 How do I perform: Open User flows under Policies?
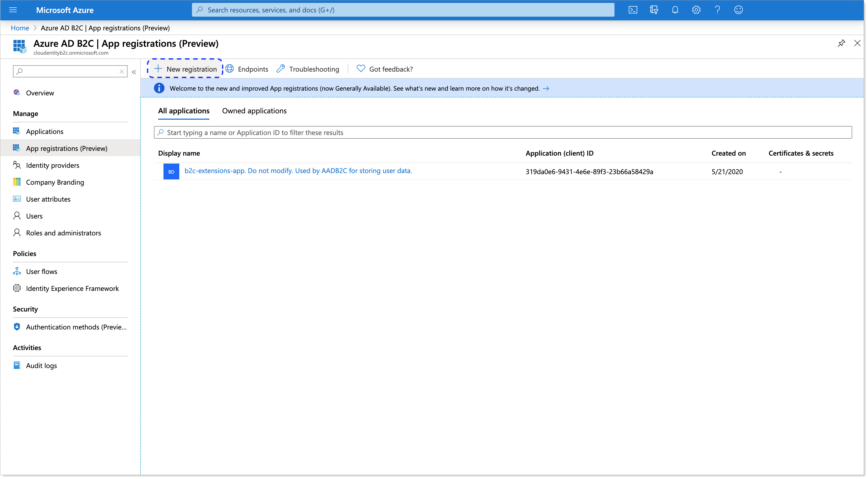pyautogui.click(x=42, y=271)
